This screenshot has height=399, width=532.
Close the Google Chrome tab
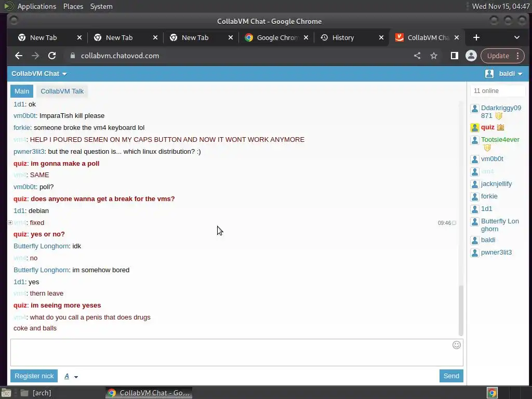[306, 37]
